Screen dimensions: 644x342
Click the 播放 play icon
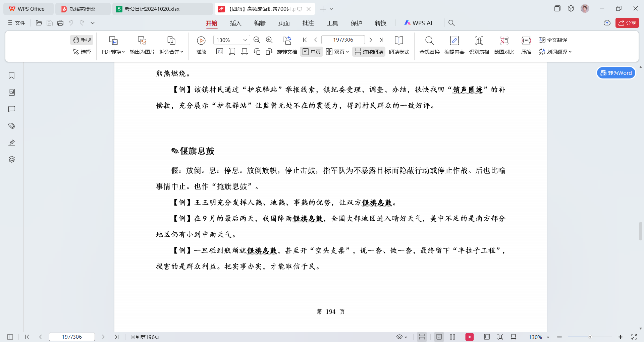click(201, 41)
